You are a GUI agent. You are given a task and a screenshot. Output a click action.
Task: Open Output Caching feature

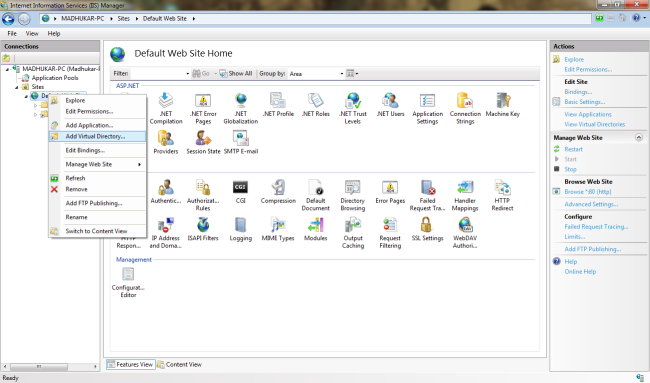coord(353,233)
